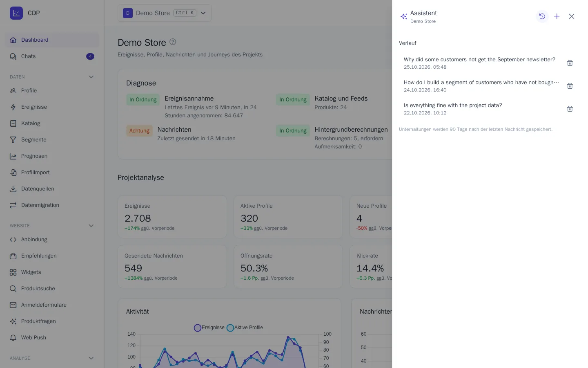
Task: Toggle the assistant history view icon
Action: [542, 16]
